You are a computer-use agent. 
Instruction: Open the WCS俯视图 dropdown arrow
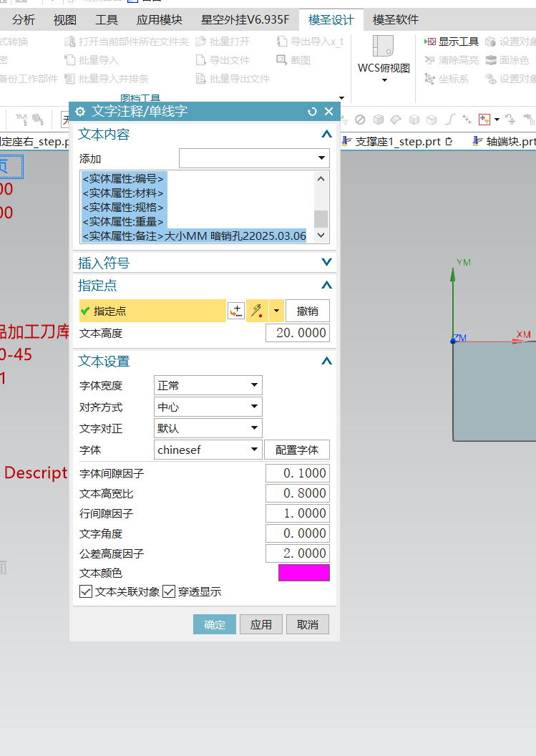pos(384,80)
